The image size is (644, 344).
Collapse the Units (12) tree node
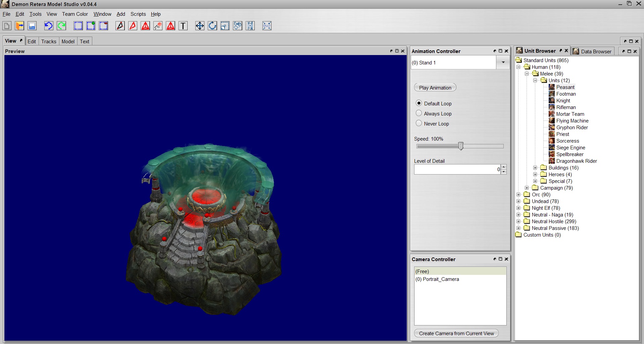pos(535,81)
